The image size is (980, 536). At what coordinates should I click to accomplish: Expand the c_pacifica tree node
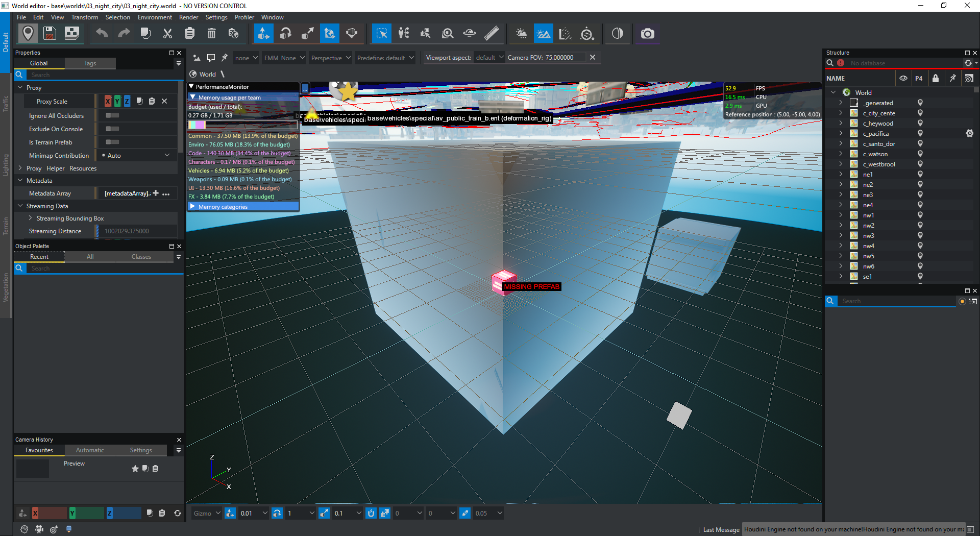click(x=841, y=133)
